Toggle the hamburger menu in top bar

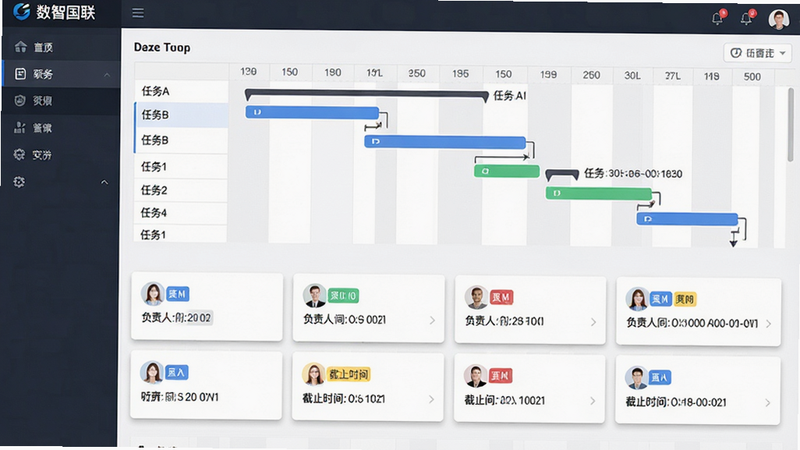[138, 13]
